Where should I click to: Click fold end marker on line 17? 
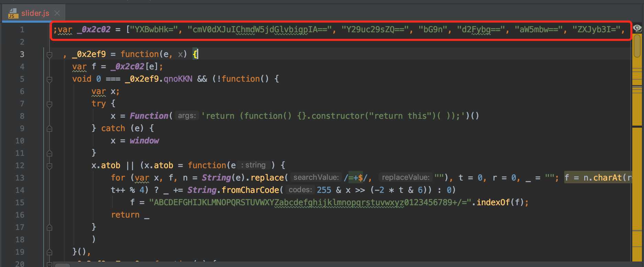click(x=49, y=227)
